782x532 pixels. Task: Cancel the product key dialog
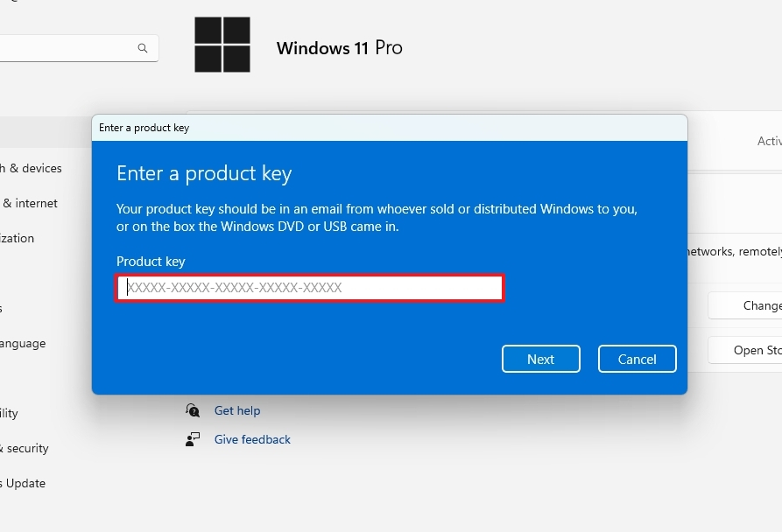637,359
